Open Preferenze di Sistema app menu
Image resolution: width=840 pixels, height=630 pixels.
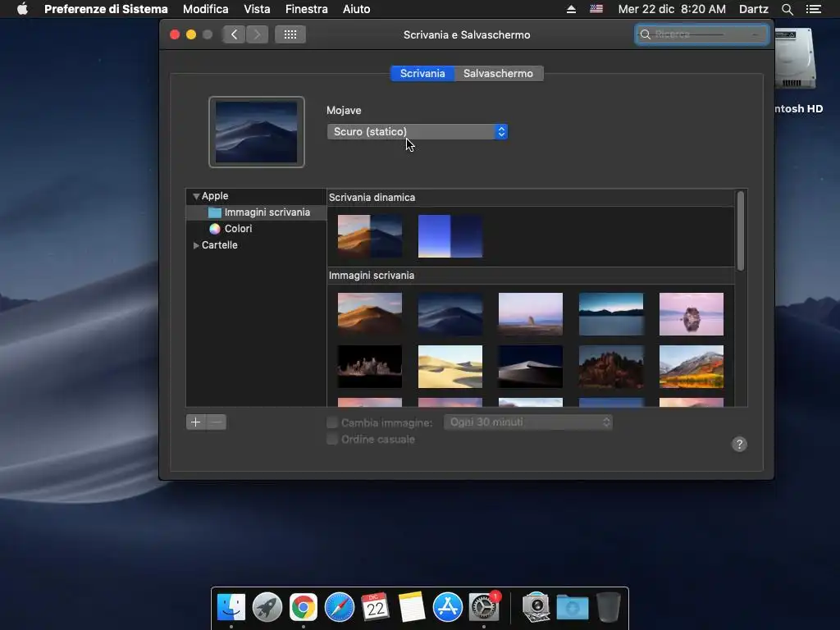click(106, 9)
